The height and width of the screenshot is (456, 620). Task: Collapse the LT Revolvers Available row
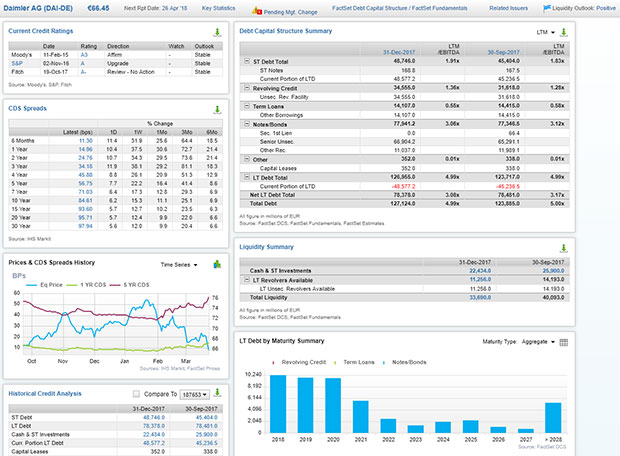click(x=247, y=280)
